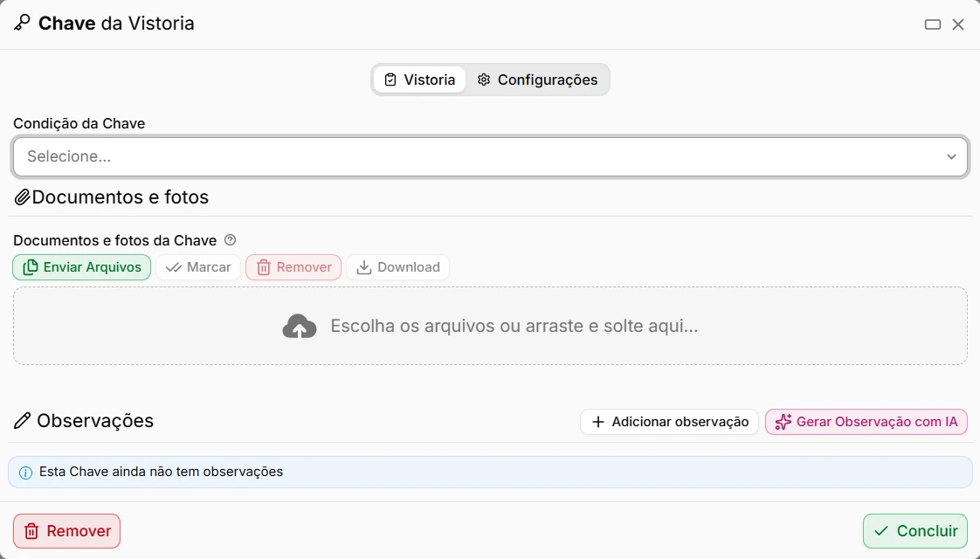Click the trash icon in bottom Remover button

point(31,532)
